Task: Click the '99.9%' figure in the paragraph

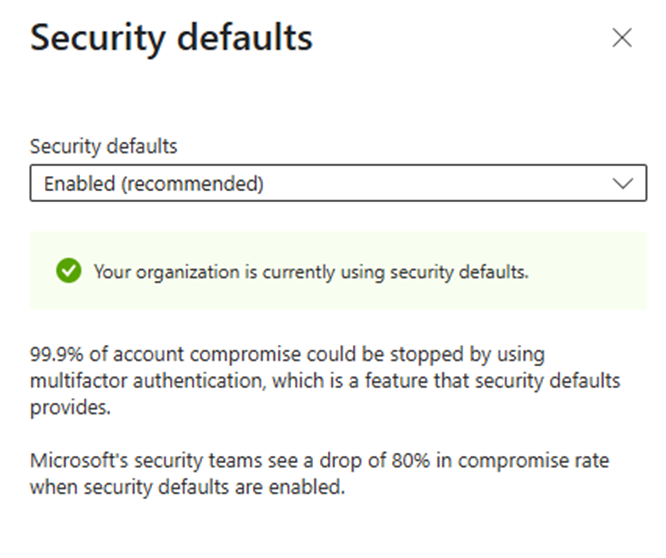Action: pos(56,354)
